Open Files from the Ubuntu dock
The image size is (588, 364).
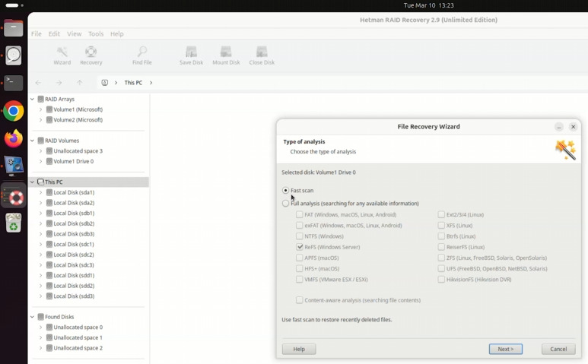coord(14,28)
